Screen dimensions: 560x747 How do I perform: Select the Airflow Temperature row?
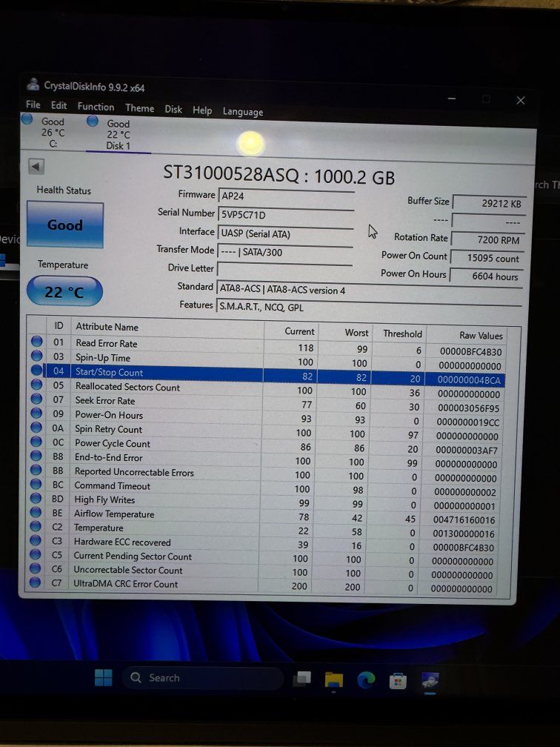click(x=262, y=517)
